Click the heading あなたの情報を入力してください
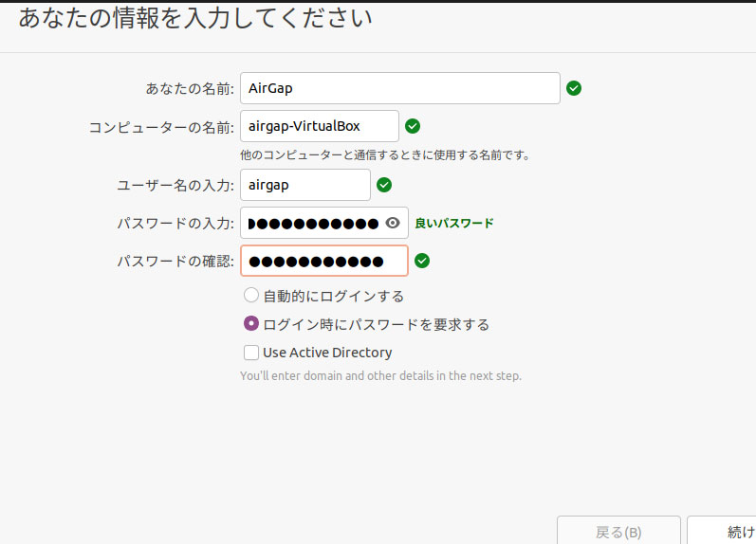The image size is (756, 544). pos(195,18)
